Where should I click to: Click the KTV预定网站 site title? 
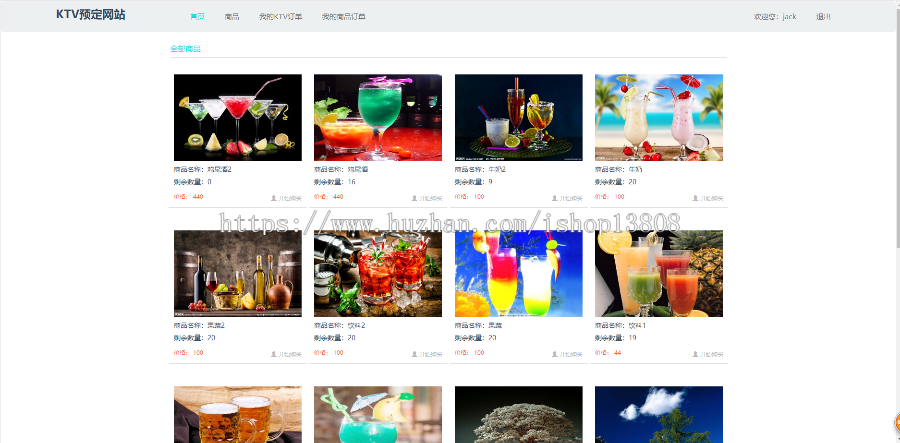pyautogui.click(x=91, y=15)
